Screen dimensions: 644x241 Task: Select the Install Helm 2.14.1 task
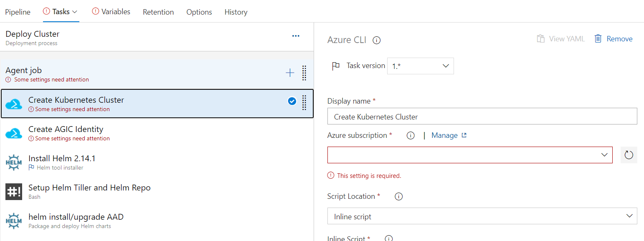point(157,162)
